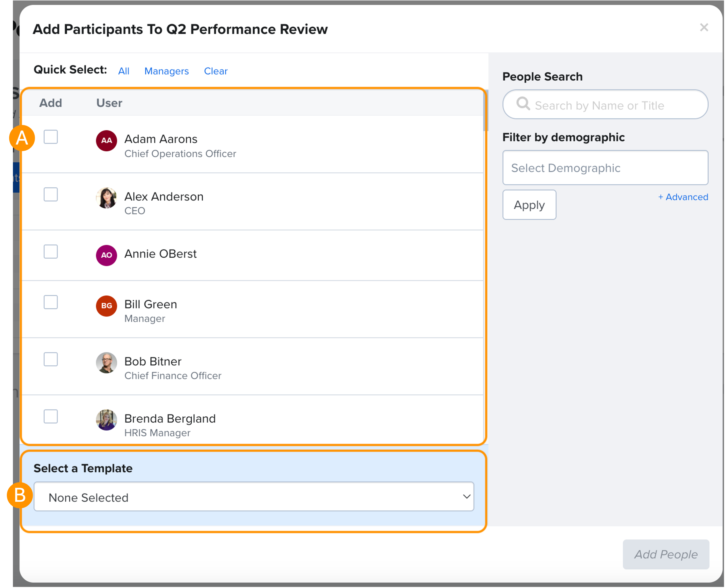Screen dimensions: 725x588
Task: Click Brenda Bergland's profile photo
Action: point(106,420)
